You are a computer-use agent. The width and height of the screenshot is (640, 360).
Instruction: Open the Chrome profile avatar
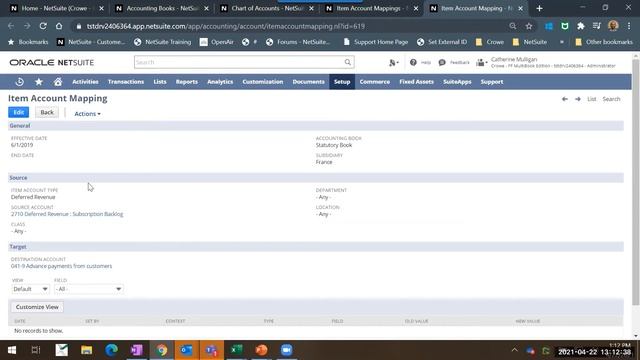coord(613,26)
